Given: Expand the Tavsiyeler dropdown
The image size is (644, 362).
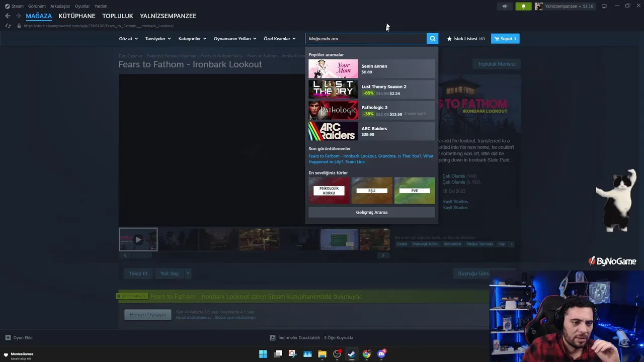Looking at the screenshot, I should click(158, 39).
